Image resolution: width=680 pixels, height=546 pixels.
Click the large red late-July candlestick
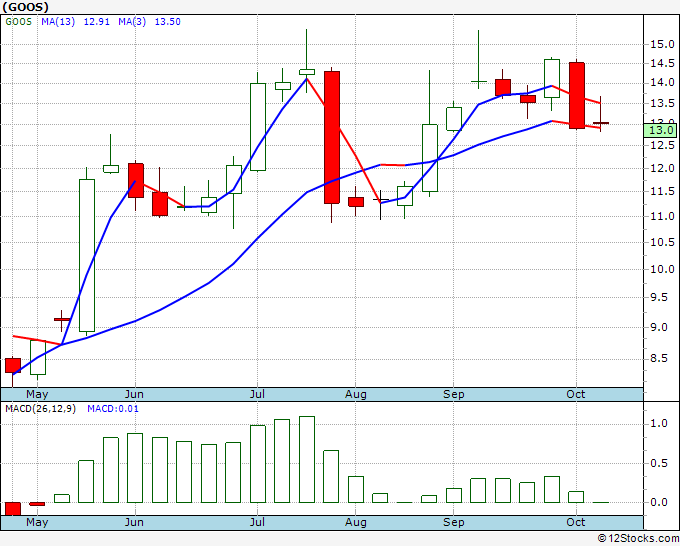point(332,137)
